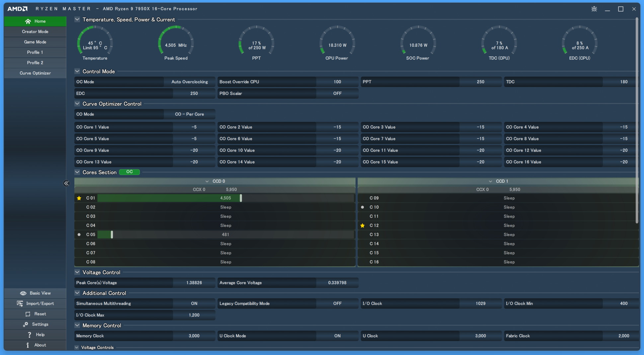This screenshot has width=644, height=355.
Task: Click the Import/Export icon
Action: coord(20,304)
